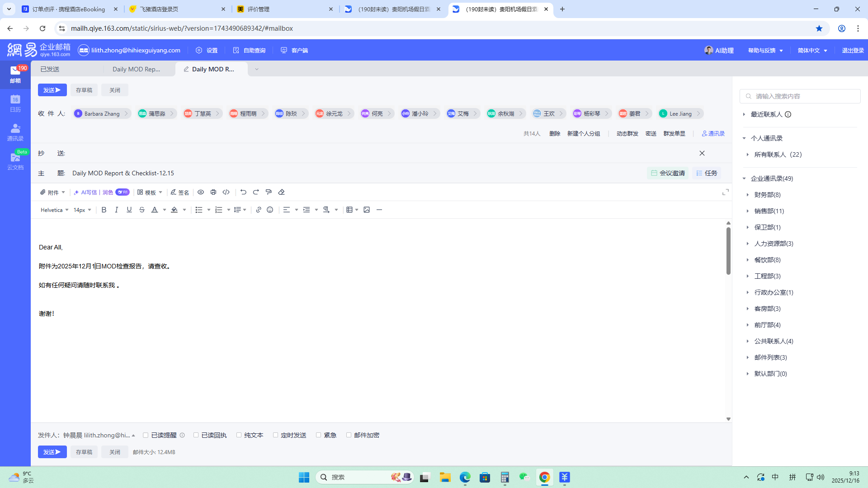Viewport: 868px width, 488px height.
Task: Click the print icon in toolbar
Action: [x=213, y=192]
